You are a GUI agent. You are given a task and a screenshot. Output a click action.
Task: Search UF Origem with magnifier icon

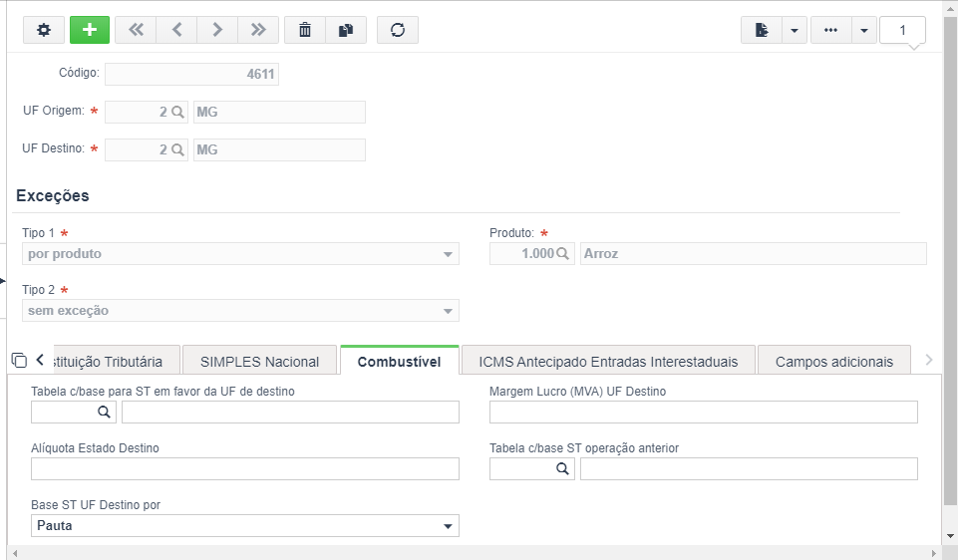coord(177,113)
